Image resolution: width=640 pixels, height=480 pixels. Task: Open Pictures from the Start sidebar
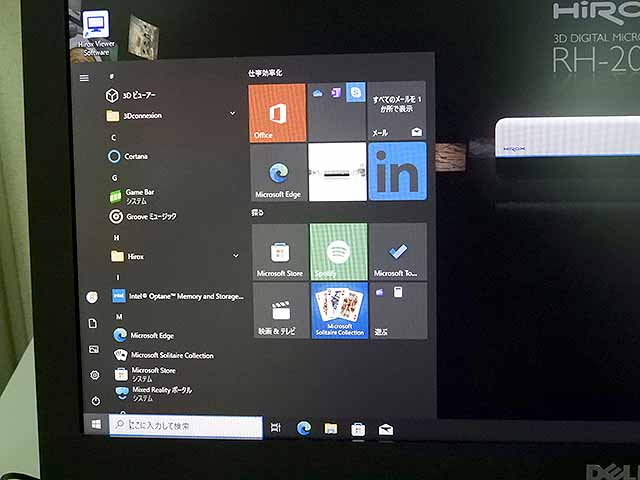[94, 349]
